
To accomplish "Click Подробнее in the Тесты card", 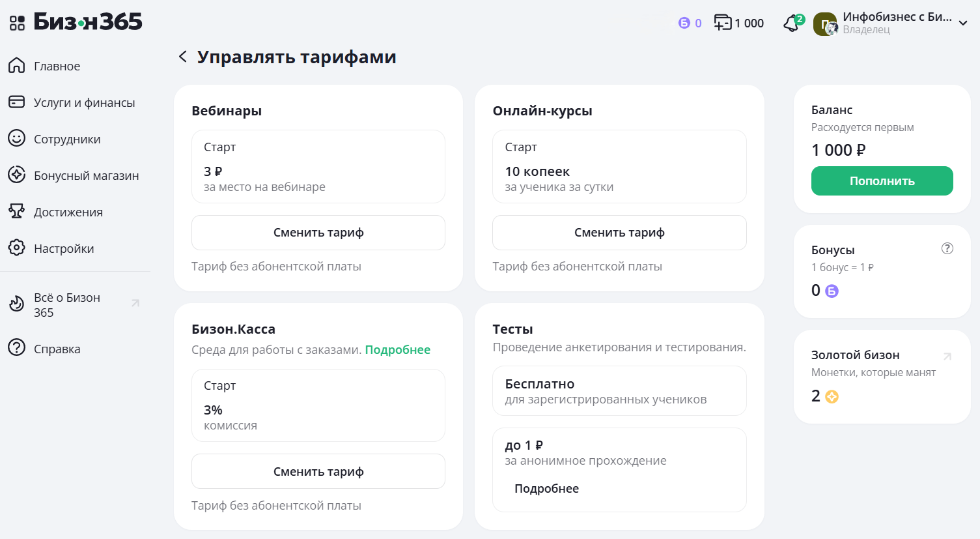I will [x=546, y=489].
